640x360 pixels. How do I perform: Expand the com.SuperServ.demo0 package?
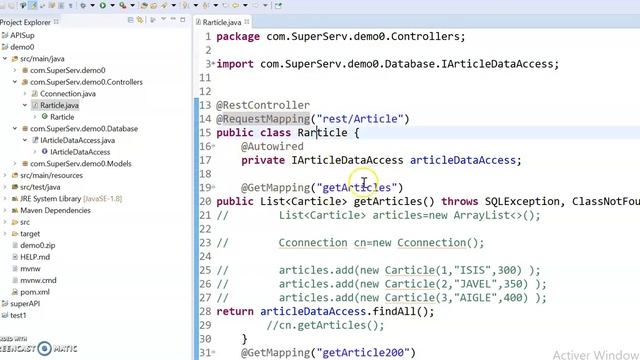15,70
